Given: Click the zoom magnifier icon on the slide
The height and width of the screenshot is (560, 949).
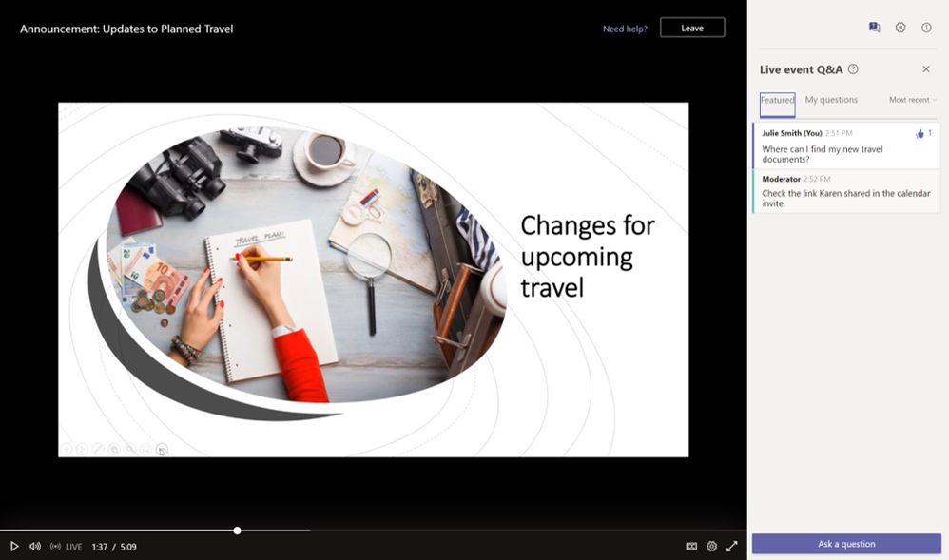Looking at the screenshot, I should point(129,449).
